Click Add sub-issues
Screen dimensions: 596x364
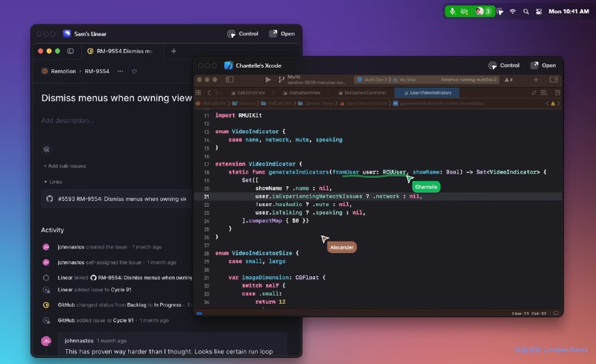point(65,166)
